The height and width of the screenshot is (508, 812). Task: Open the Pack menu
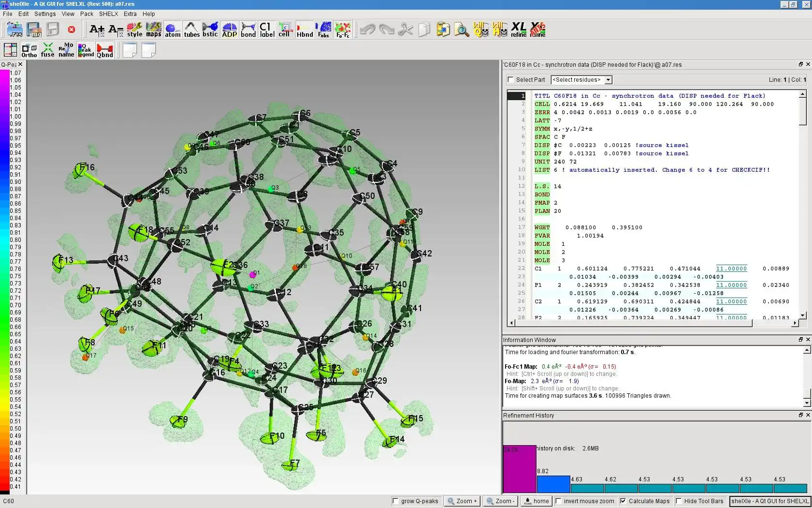(87, 14)
